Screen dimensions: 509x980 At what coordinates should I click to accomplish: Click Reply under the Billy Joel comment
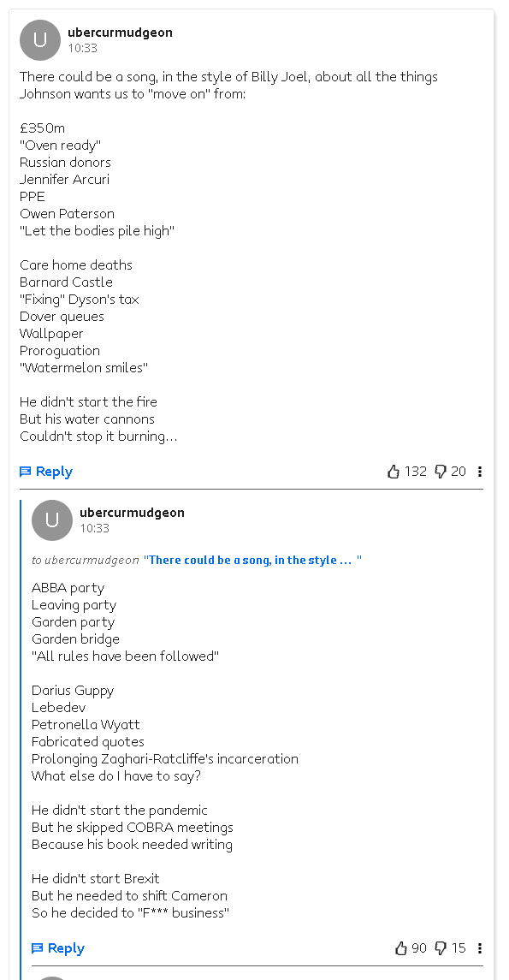point(51,471)
